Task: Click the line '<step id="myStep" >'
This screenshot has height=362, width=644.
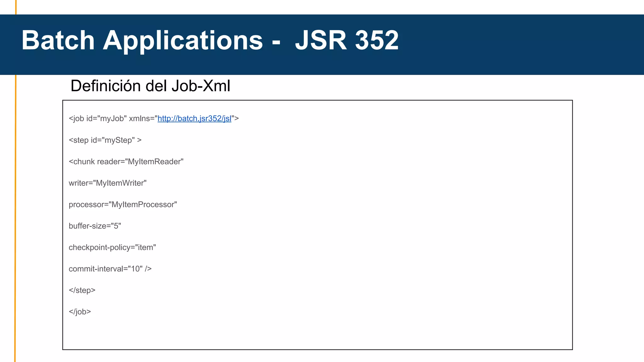Action: click(105, 140)
